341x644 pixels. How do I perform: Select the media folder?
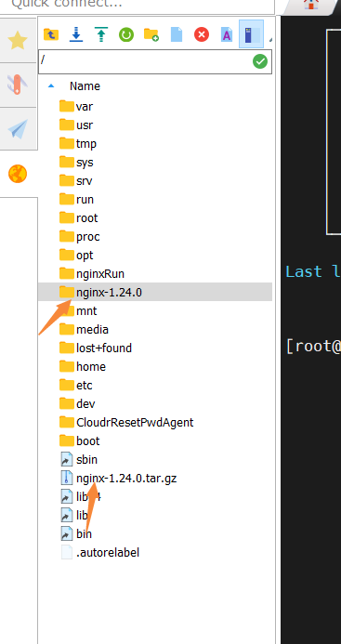tap(84, 329)
